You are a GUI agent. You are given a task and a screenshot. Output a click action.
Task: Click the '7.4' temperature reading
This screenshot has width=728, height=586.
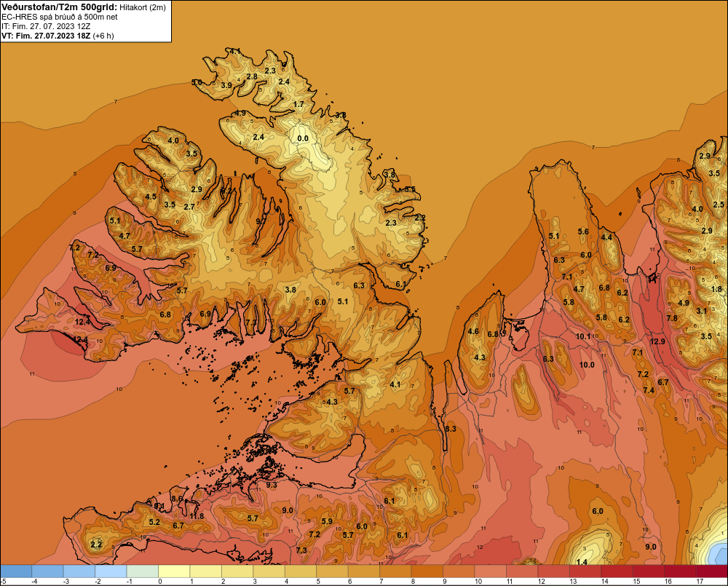coord(649,390)
